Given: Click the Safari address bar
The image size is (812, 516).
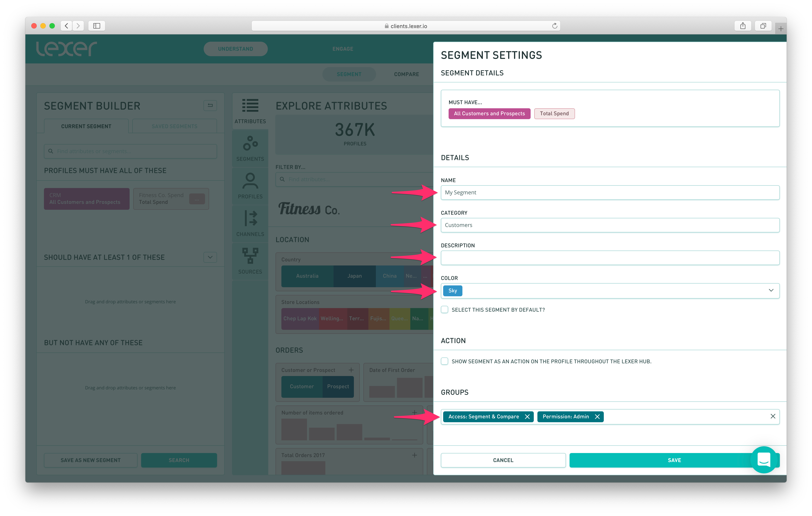Looking at the screenshot, I should pyautogui.click(x=406, y=26).
